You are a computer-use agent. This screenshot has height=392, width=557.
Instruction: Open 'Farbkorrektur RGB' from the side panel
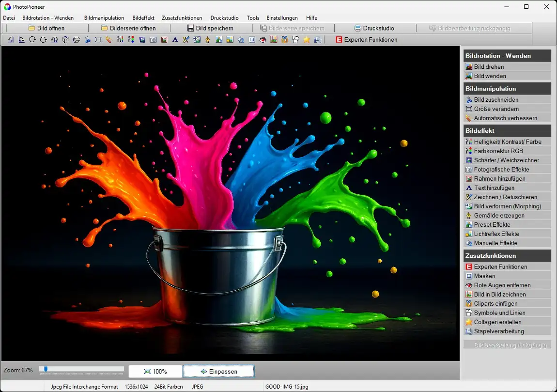point(498,151)
